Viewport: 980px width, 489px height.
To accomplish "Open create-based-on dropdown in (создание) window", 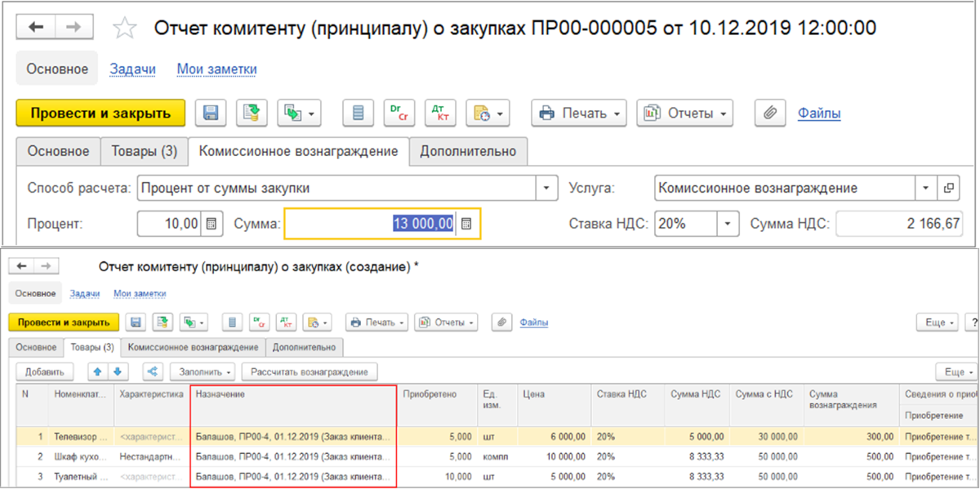I will click(193, 322).
